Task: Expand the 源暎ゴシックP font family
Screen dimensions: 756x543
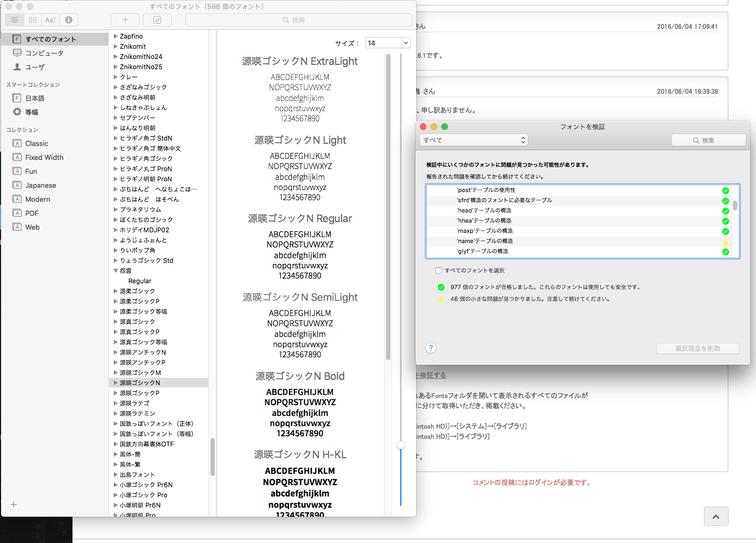Action: (115, 393)
